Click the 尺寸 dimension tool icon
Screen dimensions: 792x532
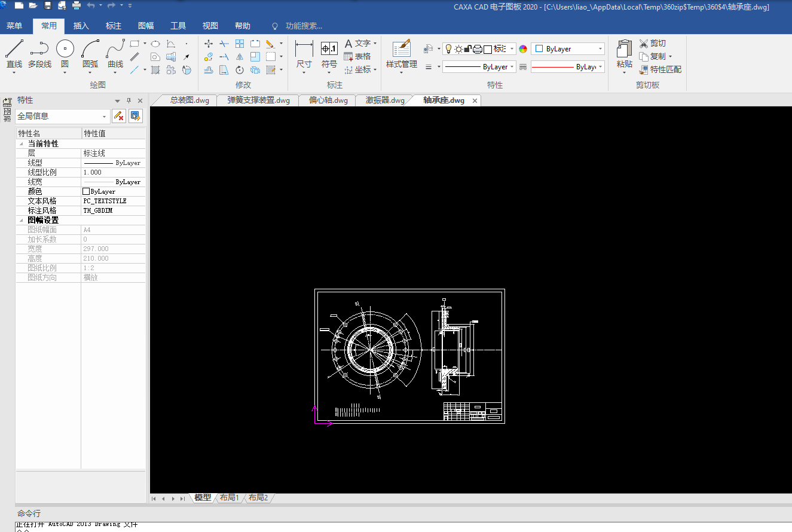(304, 49)
